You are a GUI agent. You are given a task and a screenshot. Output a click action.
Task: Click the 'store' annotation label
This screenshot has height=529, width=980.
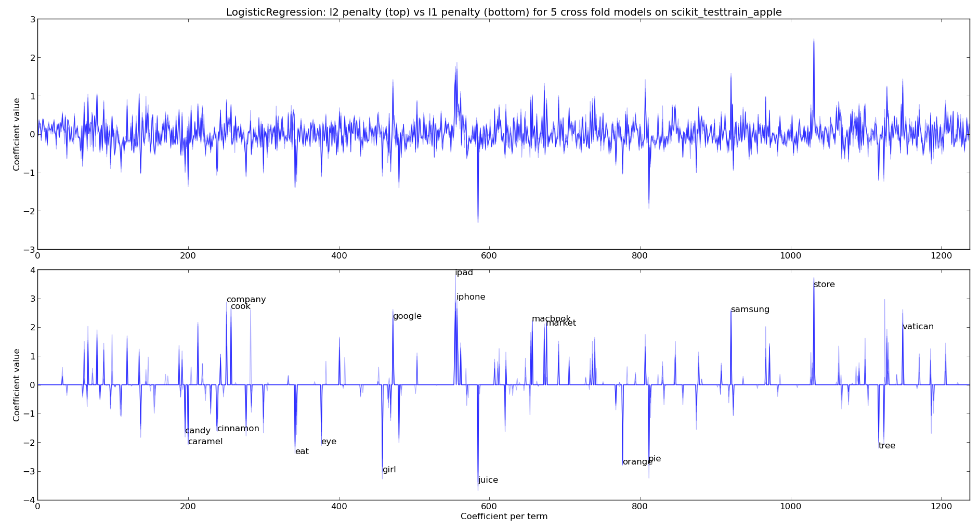pos(824,285)
